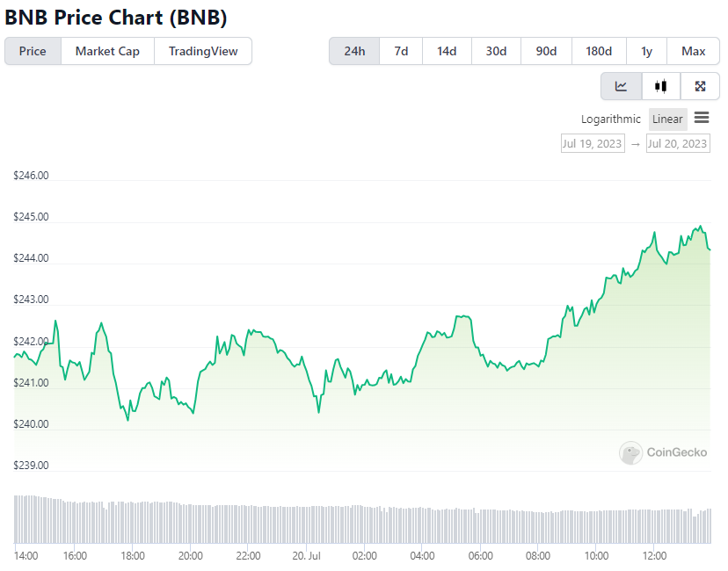Click the 10:00 time label
This screenshot has width=728, height=571.
point(596,556)
